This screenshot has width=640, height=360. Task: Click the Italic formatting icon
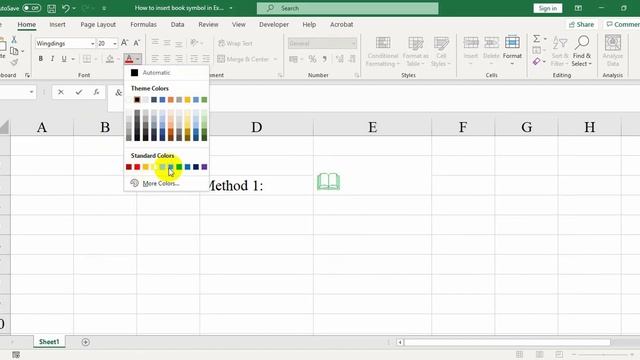click(52, 59)
